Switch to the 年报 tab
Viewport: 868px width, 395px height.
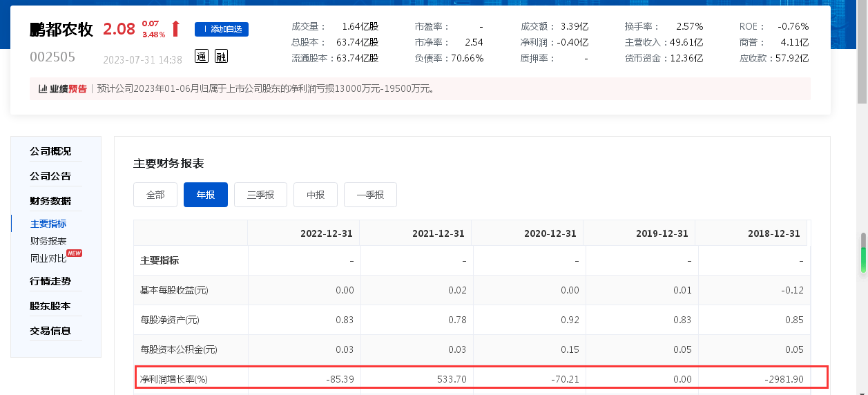pos(206,195)
